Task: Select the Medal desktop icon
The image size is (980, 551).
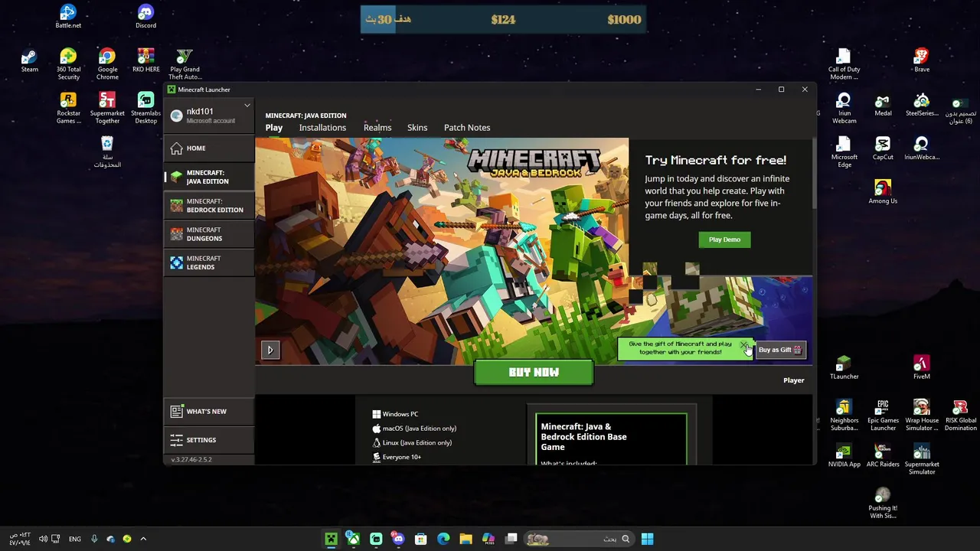Action: point(883,104)
